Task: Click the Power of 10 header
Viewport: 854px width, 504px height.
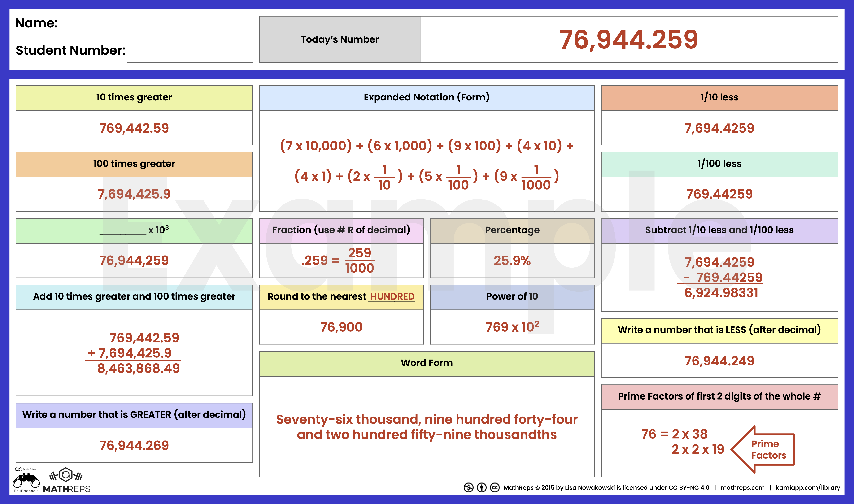Action: 512,297
